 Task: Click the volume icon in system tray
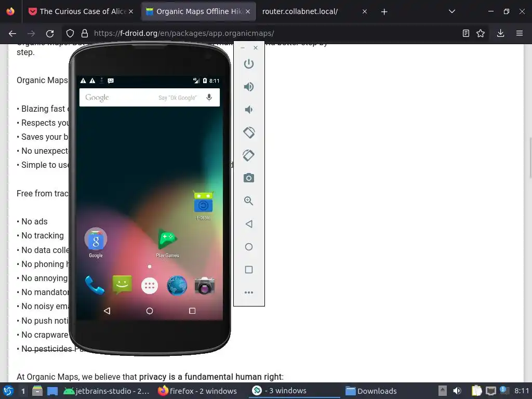pos(457,391)
